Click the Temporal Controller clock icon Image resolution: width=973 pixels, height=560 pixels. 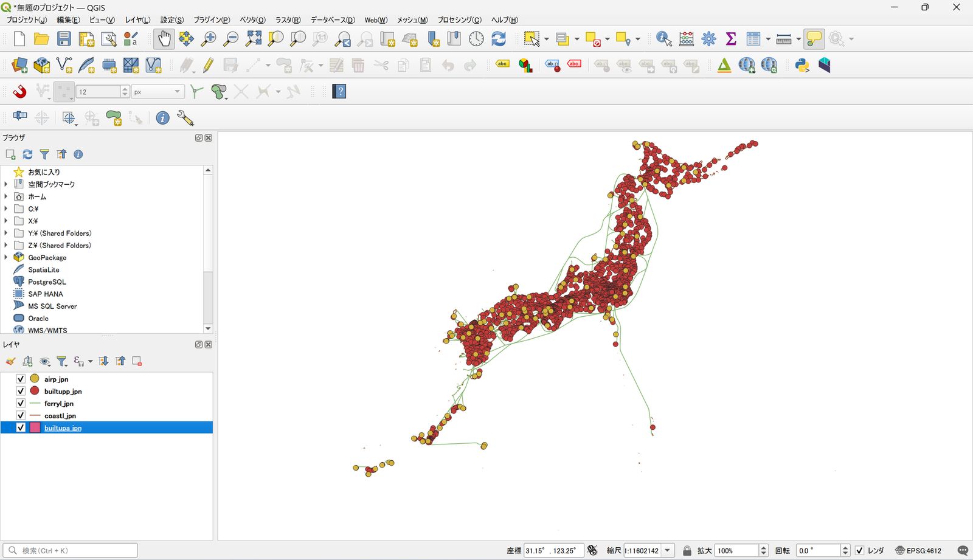coord(476,39)
